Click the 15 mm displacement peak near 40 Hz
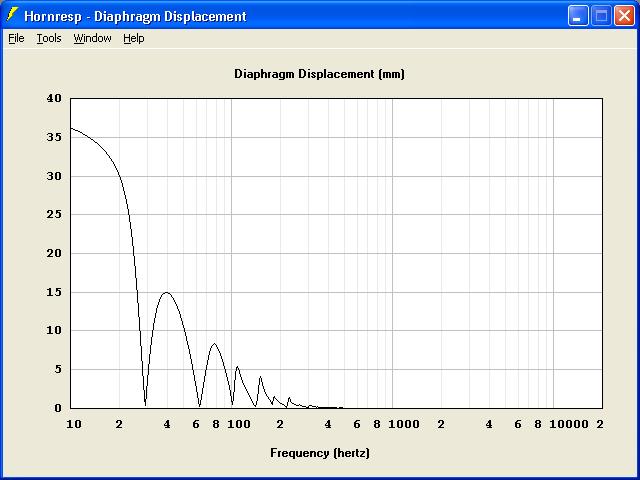Image resolution: width=640 pixels, height=480 pixels. (167, 292)
